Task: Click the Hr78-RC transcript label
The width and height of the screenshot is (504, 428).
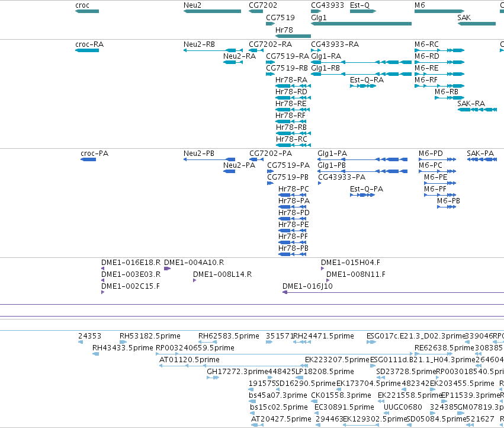Action: pyautogui.click(x=291, y=139)
